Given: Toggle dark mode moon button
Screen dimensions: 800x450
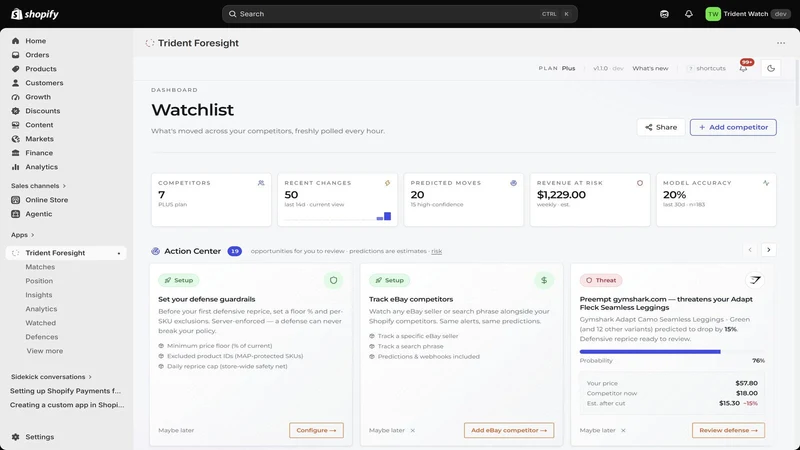Looking at the screenshot, I should [771, 68].
